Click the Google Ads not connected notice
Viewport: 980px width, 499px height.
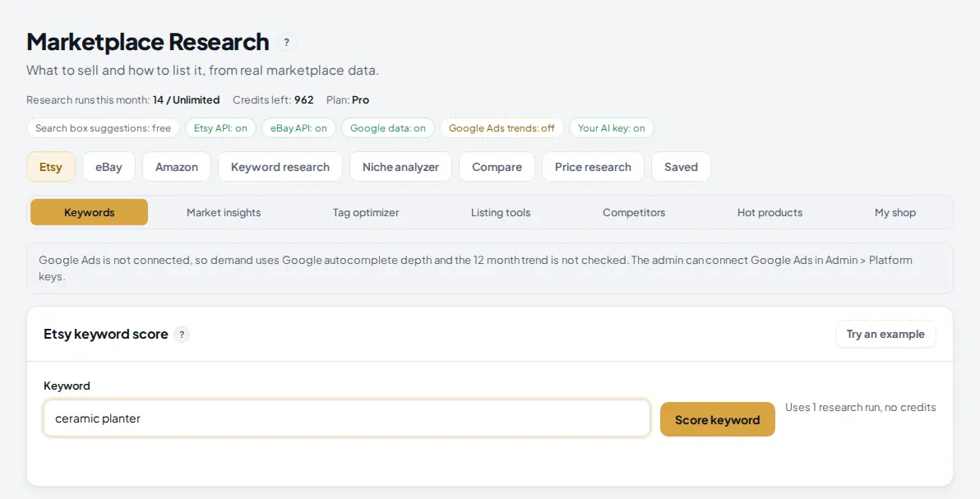490,268
